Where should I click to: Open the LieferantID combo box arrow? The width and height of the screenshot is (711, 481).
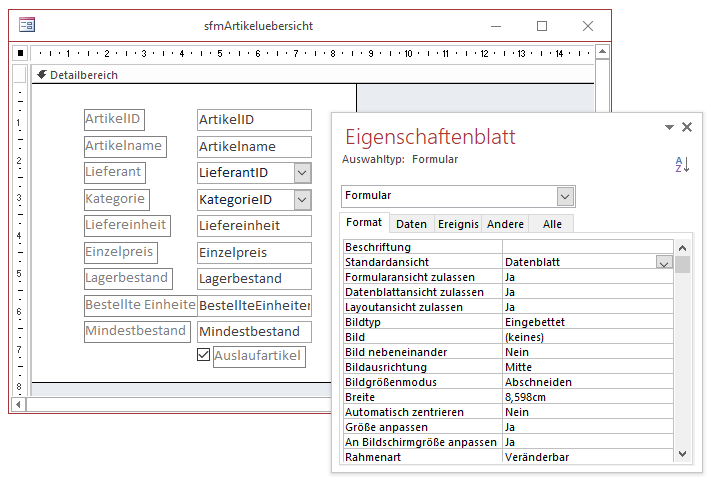tap(302, 173)
